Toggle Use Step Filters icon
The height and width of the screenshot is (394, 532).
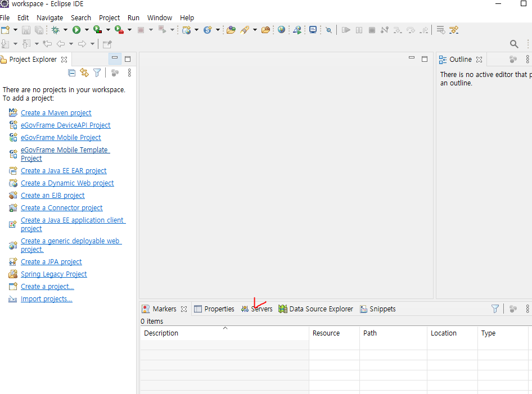coord(454,30)
